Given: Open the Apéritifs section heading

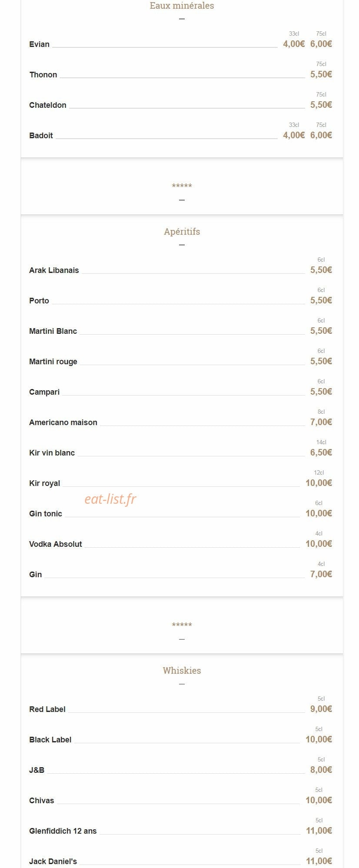Looking at the screenshot, I should pos(182,232).
